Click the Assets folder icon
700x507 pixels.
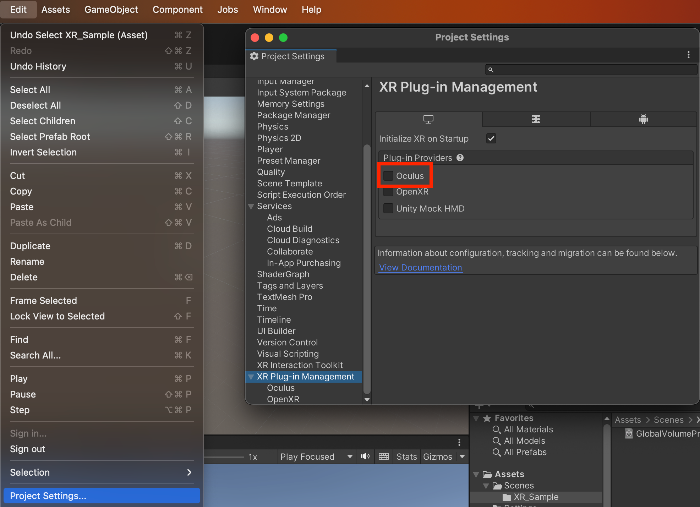click(488, 474)
